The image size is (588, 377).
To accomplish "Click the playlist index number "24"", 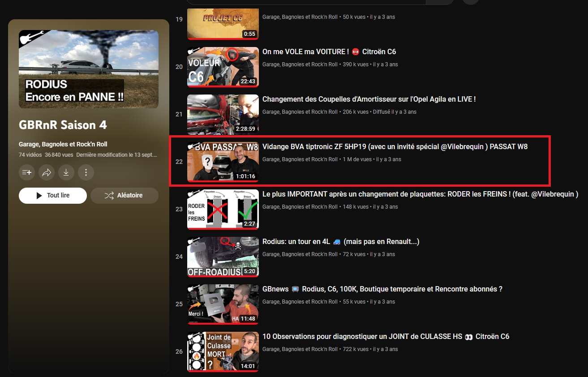I will [x=179, y=257].
